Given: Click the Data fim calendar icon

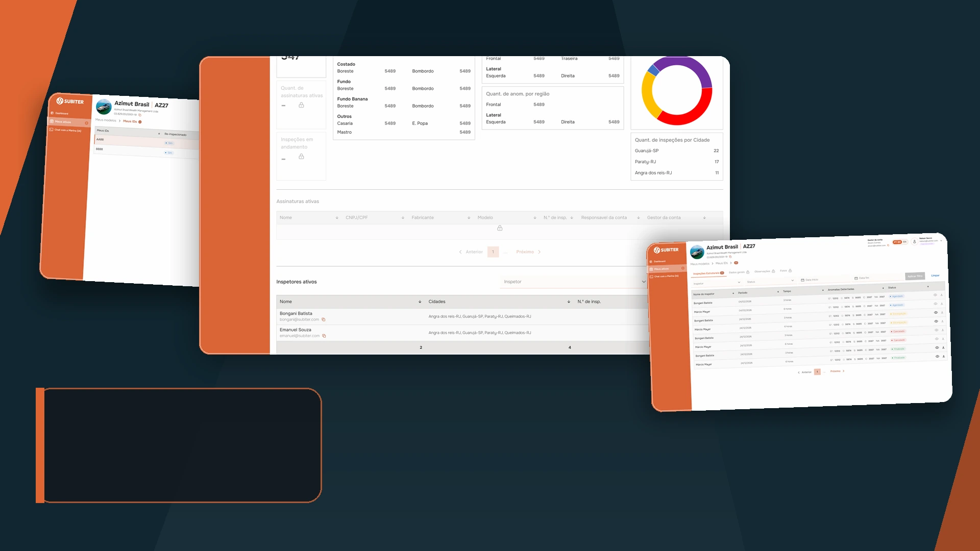Looking at the screenshot, I should point(856,279).
